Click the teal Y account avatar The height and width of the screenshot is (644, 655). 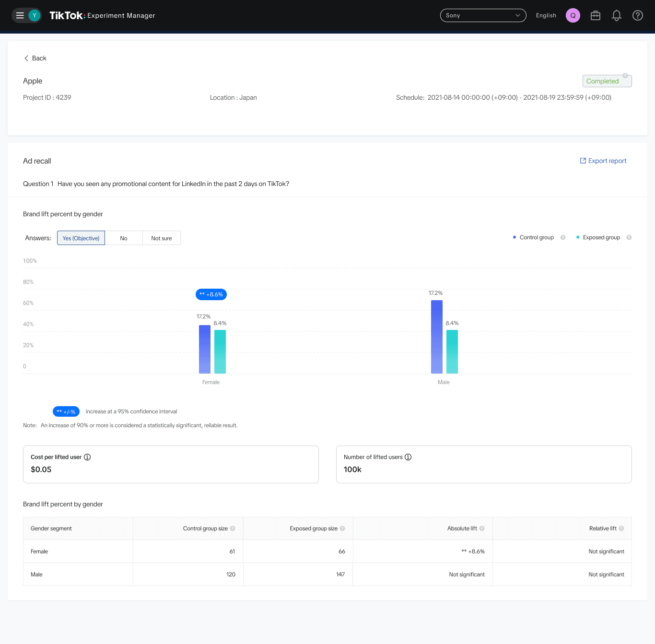pyautogui.click(x=35, y=15)
